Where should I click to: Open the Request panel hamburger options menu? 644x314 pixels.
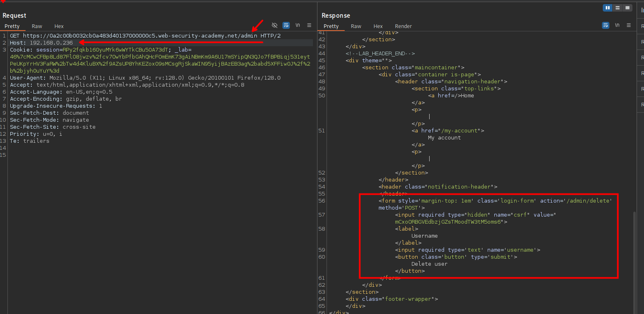(309, 25)
